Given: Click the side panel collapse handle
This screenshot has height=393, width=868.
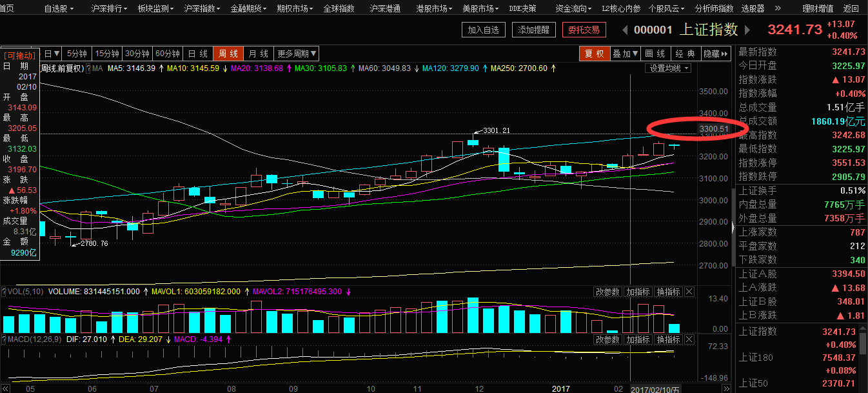Looking at the screenshot, I should point(732,227).
